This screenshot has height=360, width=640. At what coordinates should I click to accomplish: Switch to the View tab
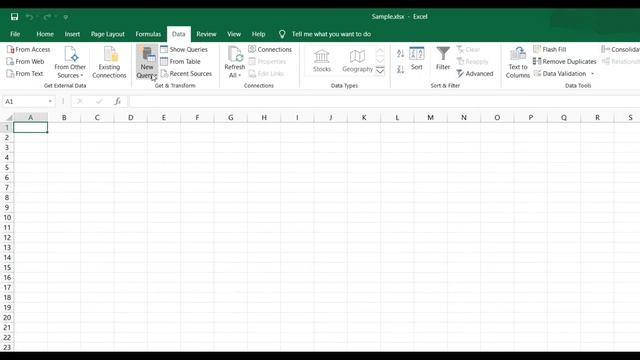234,34
